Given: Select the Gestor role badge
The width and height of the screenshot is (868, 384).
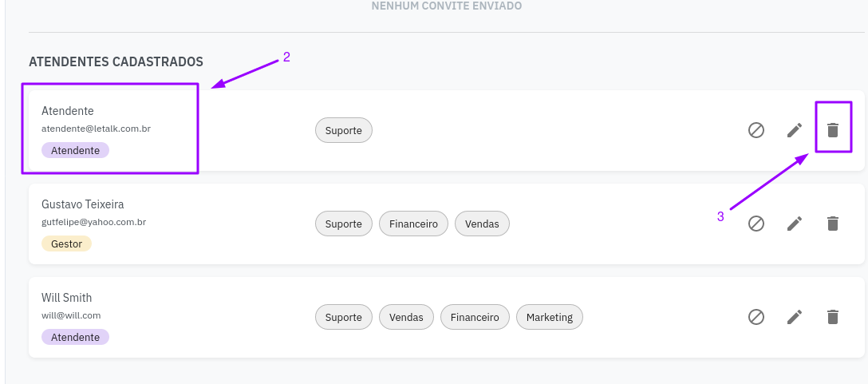Looking at the screenshot, I should click(x=66, y=243).
